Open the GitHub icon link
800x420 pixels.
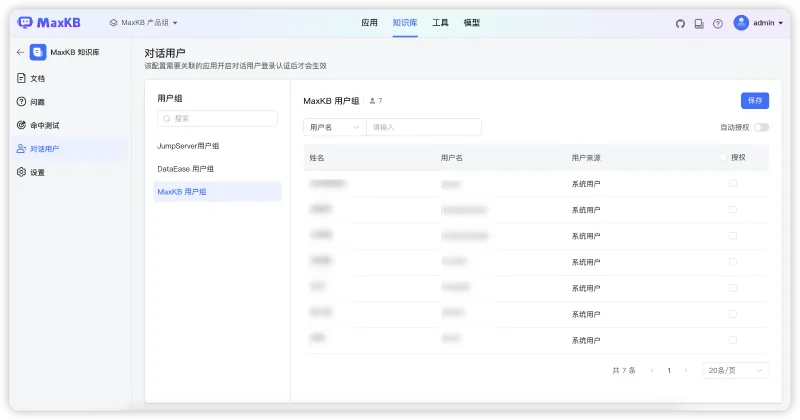[x=680, y=23]
